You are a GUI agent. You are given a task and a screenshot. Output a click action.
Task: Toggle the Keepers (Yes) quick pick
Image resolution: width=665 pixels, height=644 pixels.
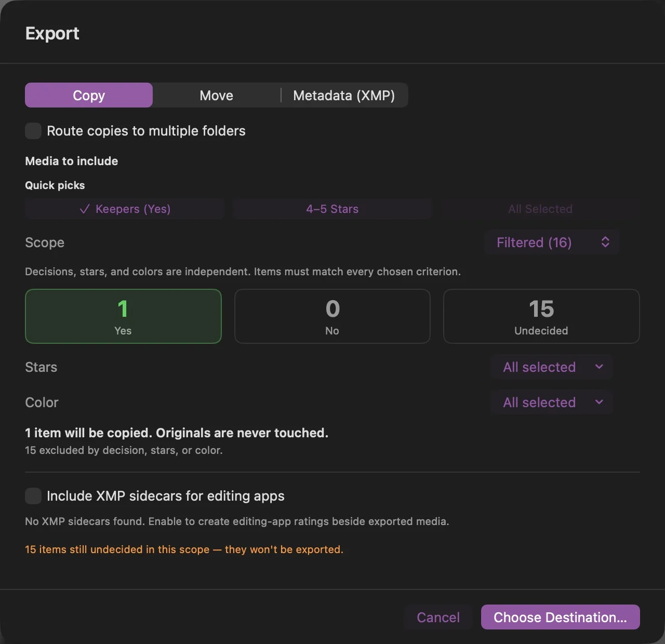coord(125,209)
